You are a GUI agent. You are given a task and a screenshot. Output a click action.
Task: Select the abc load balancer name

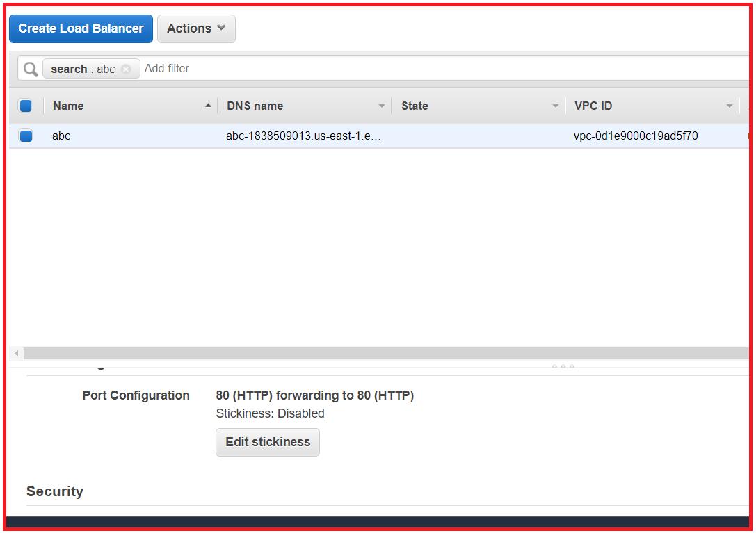pos(61,136)
